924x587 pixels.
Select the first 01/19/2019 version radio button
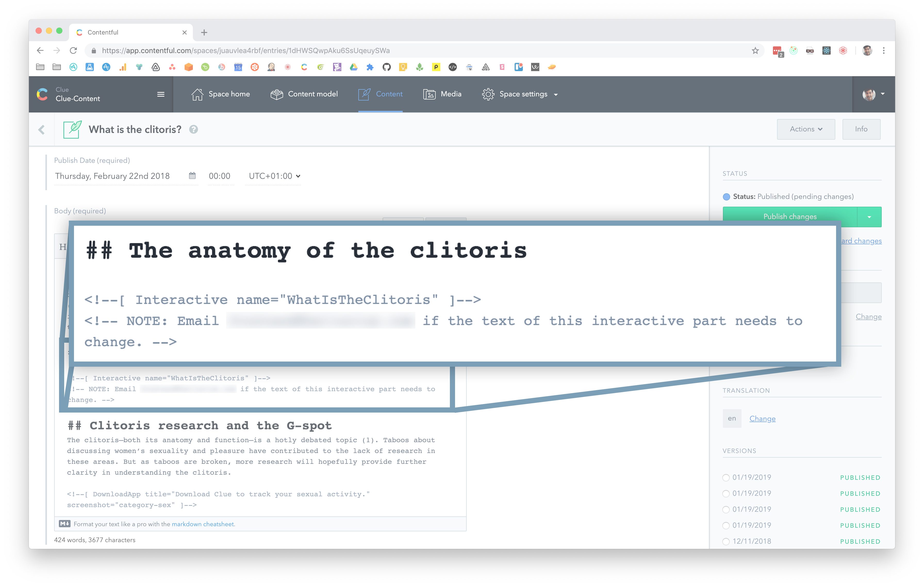pos(726,477)
